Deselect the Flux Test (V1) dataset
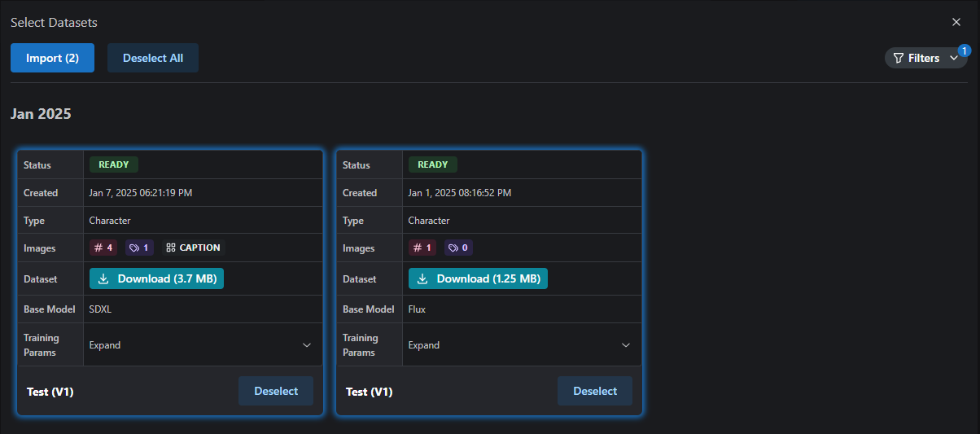The height and width of the screenshot is (434, 980). pos(595,391)
